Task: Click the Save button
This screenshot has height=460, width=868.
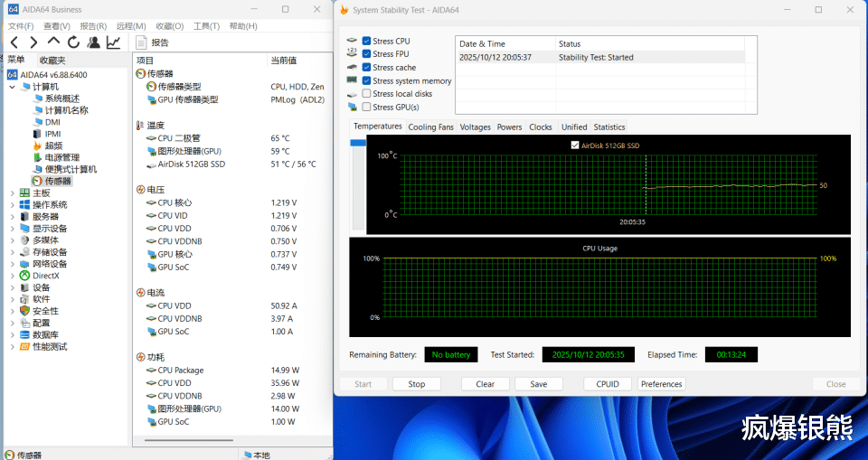Action: [539, 384]
